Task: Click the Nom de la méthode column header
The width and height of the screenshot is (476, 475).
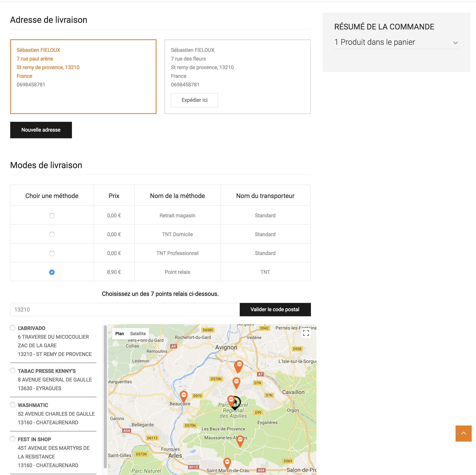Action: click(x=177, y=196)
